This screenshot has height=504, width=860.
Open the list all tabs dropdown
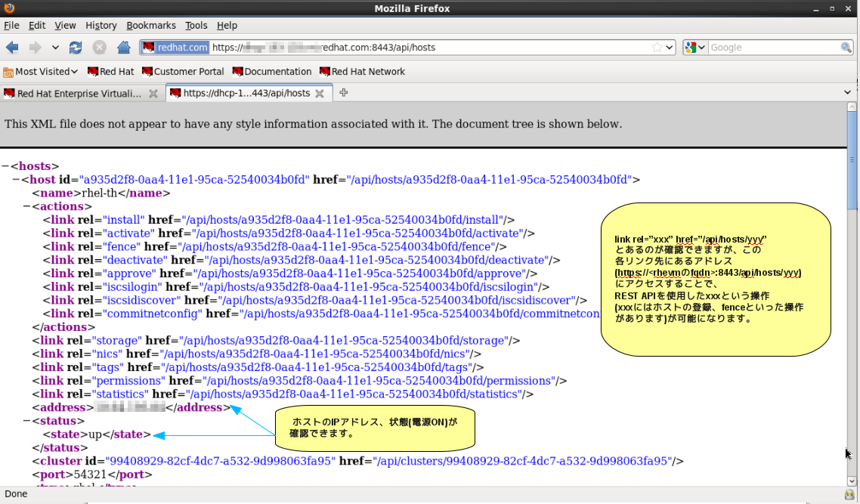[x=847, y=93]
